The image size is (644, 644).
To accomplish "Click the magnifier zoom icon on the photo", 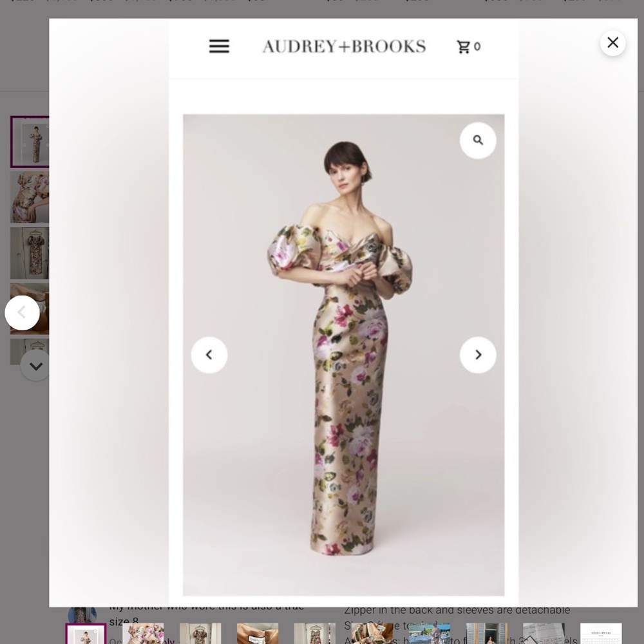I will click(x=478, y=140).
